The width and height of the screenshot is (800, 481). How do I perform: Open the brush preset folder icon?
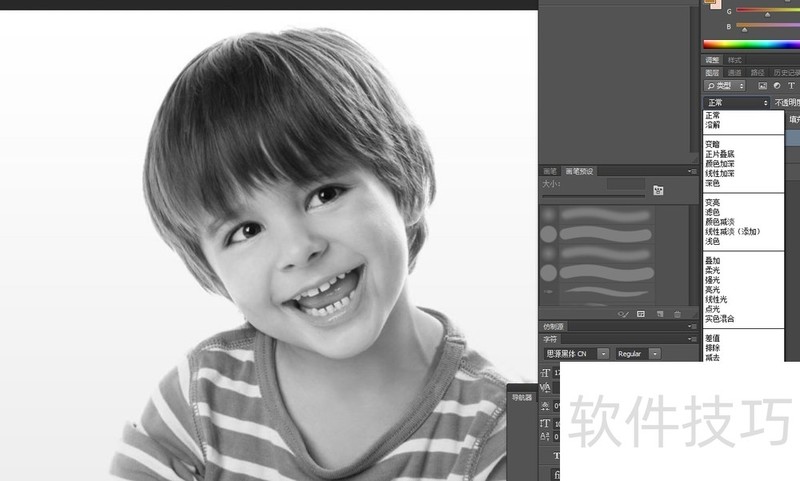pos(659,189)
